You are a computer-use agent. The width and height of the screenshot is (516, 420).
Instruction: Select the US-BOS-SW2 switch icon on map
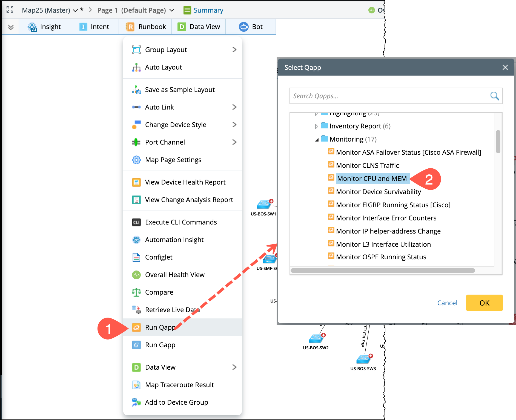pyautogui.click(x=317, y=338)
